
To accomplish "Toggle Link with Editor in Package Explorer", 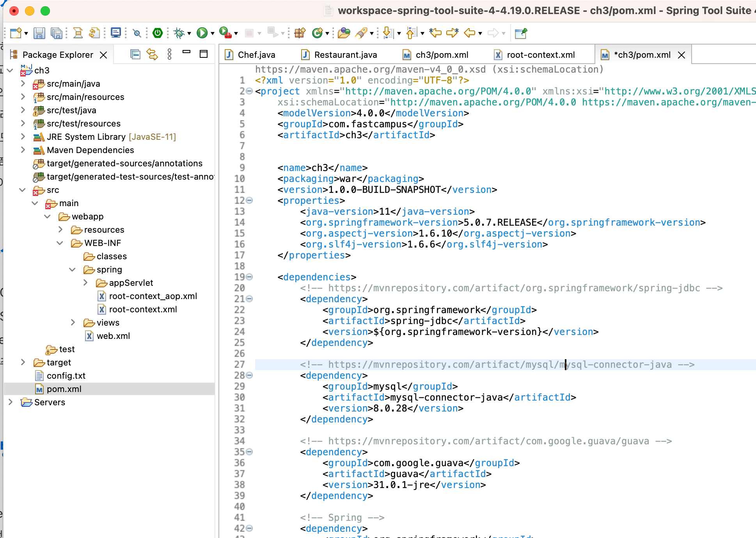I will pos(152,54).
